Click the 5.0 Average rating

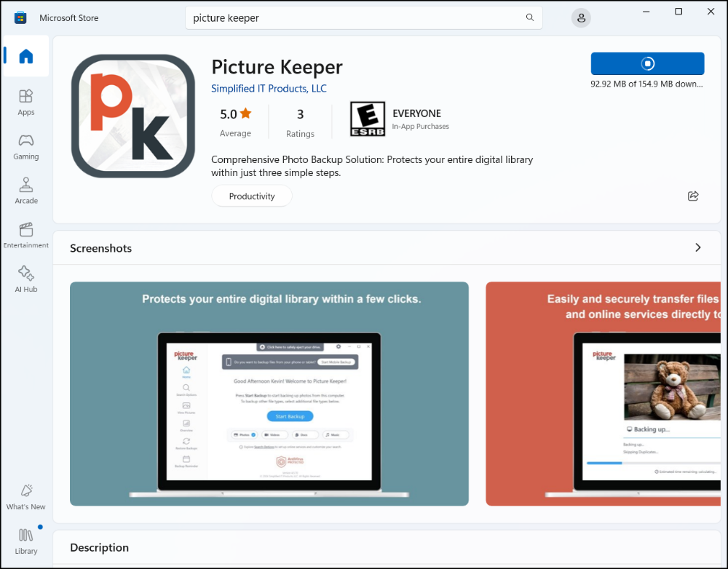pos(235,122)
